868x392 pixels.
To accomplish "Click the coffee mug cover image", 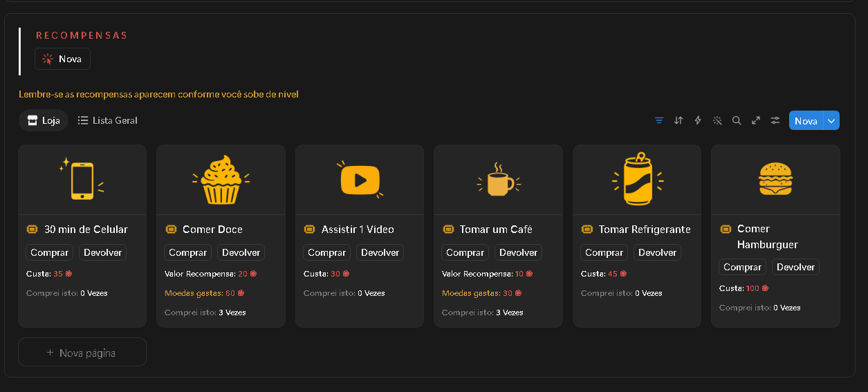I will coord(499,181).
